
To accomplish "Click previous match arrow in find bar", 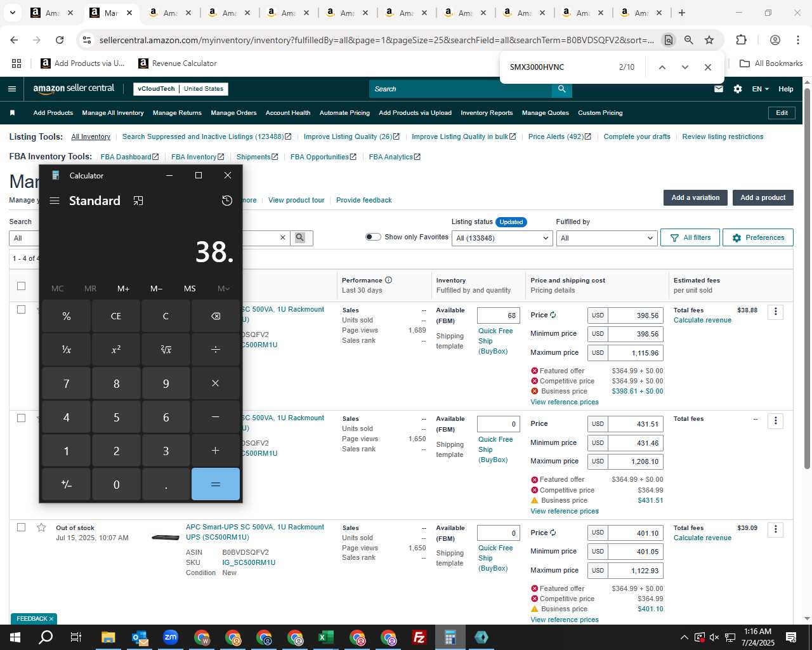I will [x=662, y=67].
